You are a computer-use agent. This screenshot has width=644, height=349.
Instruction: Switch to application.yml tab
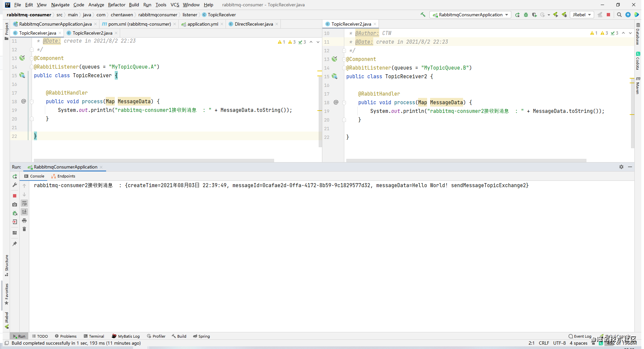(x=203, y=24)
